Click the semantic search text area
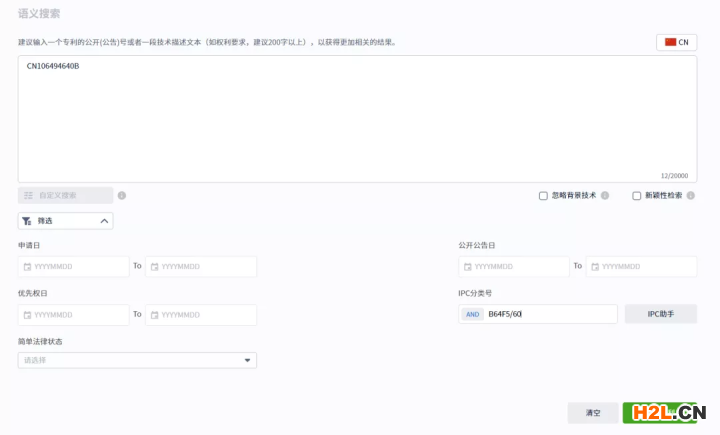Screen dimensions: 720x435 coord(357,119)
